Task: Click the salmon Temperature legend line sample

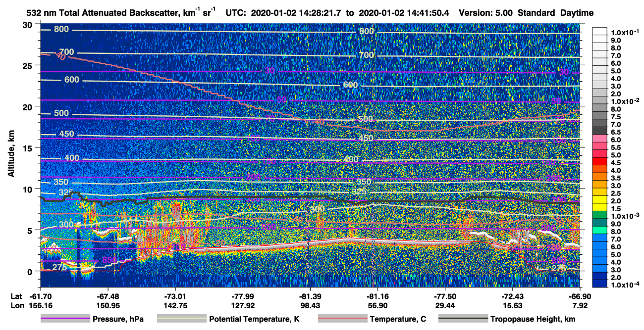Action: (342, 319)
